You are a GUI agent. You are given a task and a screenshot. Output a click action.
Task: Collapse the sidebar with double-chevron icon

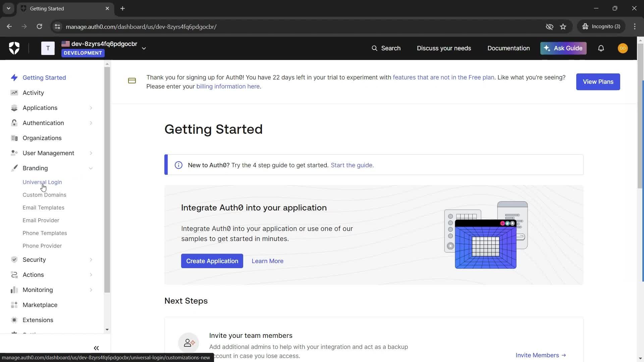(96, 348)
